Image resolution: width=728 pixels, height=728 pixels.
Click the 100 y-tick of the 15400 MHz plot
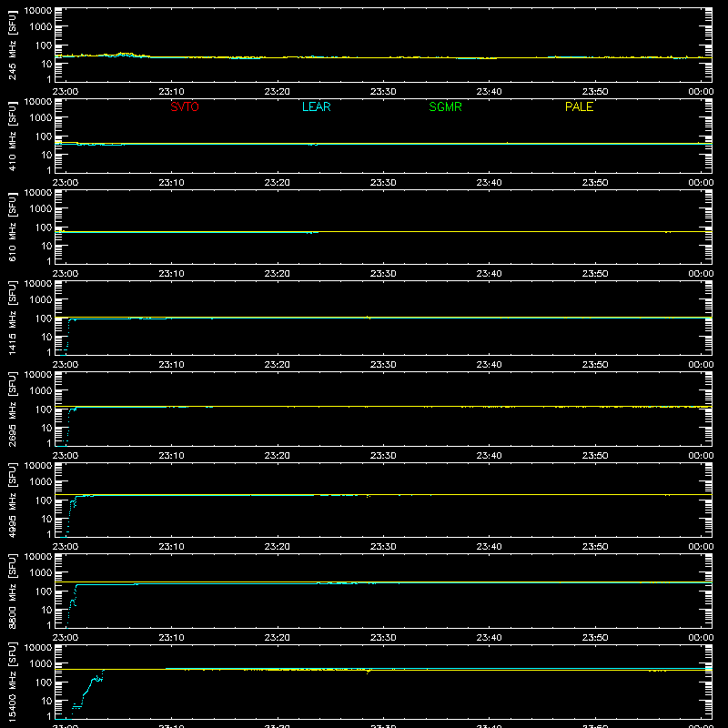click(44, 682)
